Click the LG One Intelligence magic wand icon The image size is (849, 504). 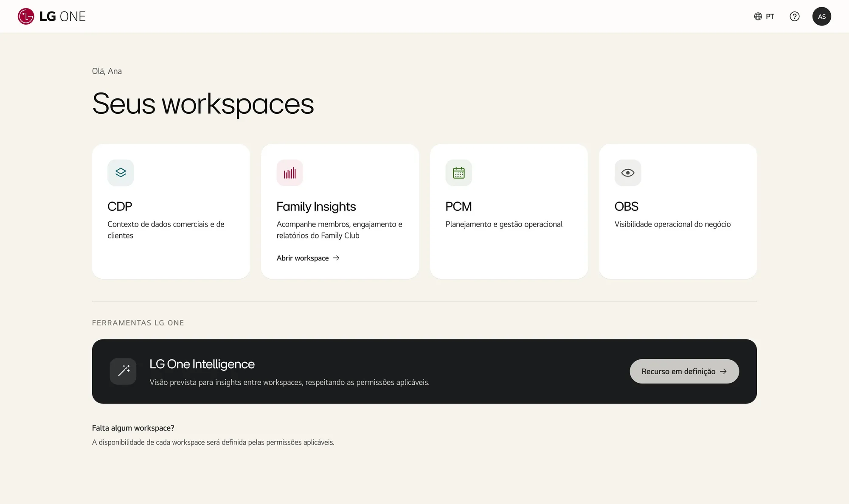123,371
